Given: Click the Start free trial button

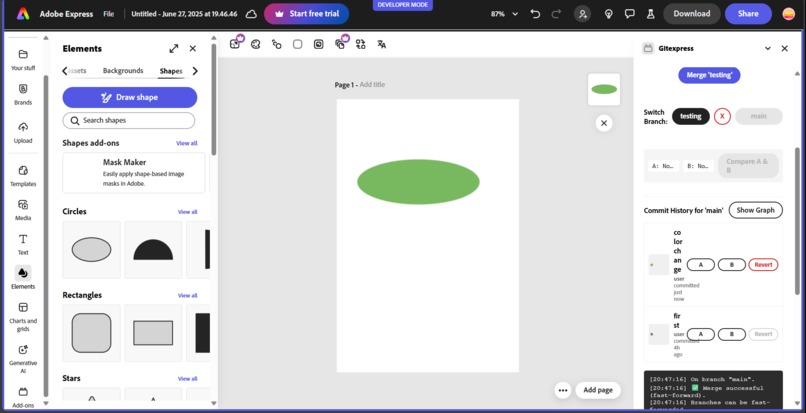Looking at the screenshot, I should tap(306, 14).
